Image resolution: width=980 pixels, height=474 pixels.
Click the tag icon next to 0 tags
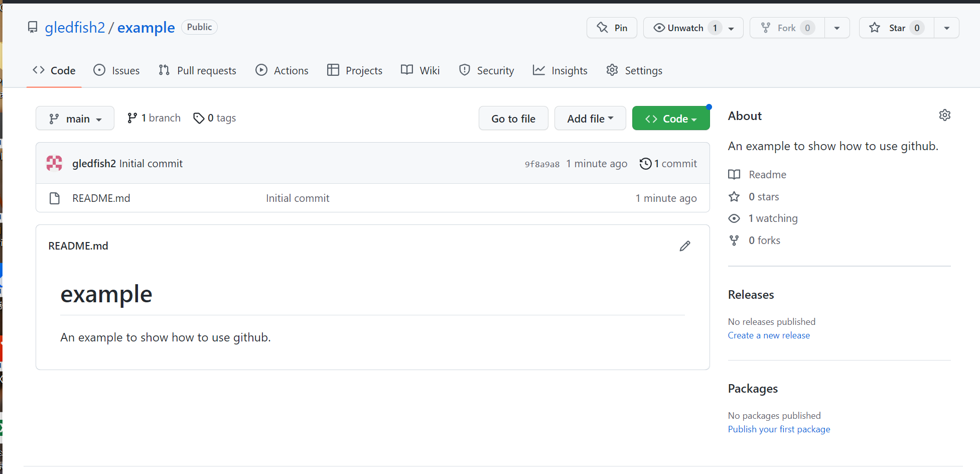[199, 118]
